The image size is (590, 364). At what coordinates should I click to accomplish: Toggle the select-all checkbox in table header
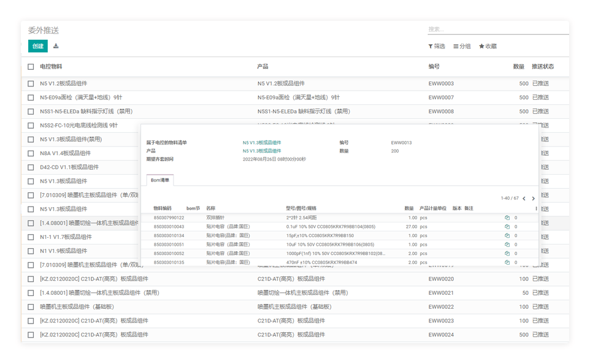(31, 67)
